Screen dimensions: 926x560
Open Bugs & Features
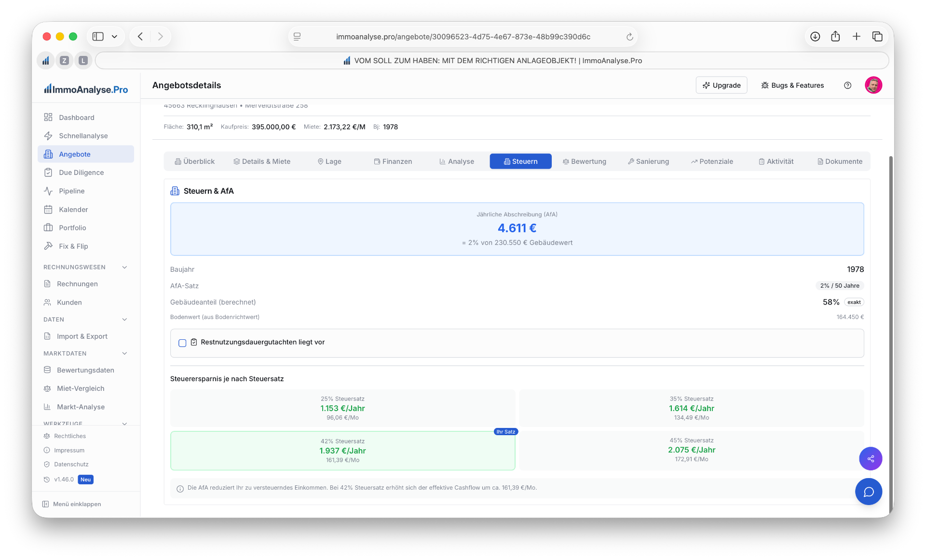792,85
